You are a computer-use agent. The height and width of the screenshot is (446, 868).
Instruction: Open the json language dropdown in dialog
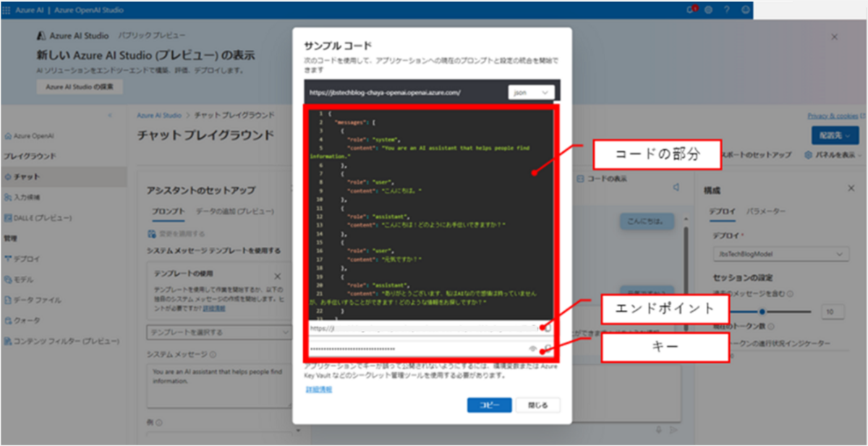(532, 93)
